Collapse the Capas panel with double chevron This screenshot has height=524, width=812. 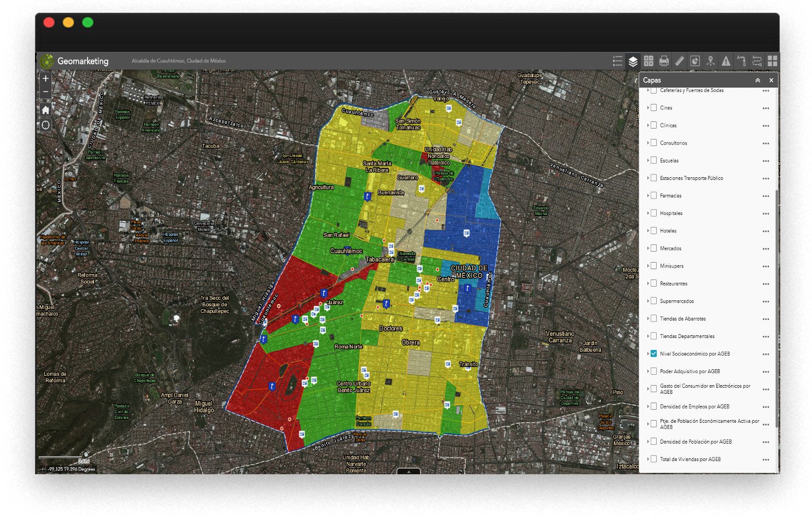point(757,80)
